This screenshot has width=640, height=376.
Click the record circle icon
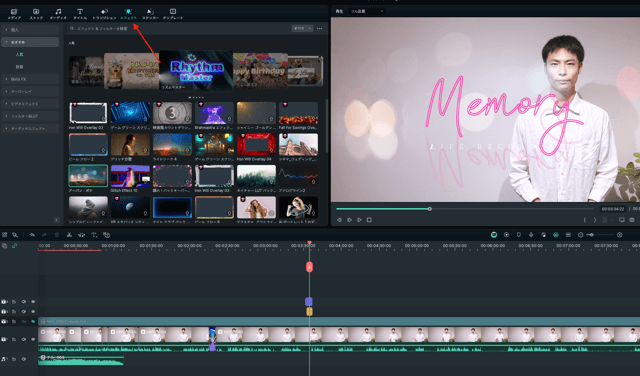pos(506,235)
